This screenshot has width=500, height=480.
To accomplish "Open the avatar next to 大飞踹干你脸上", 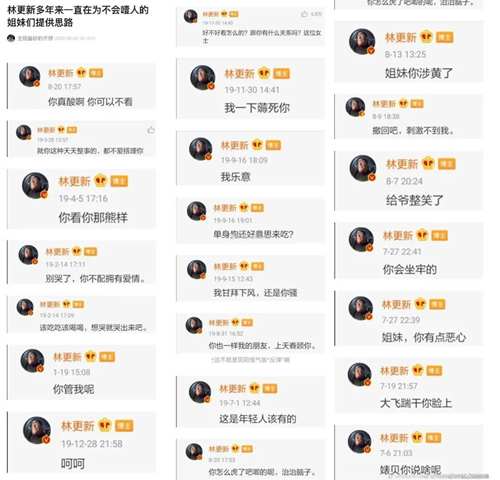I will [x=360, y=374].
